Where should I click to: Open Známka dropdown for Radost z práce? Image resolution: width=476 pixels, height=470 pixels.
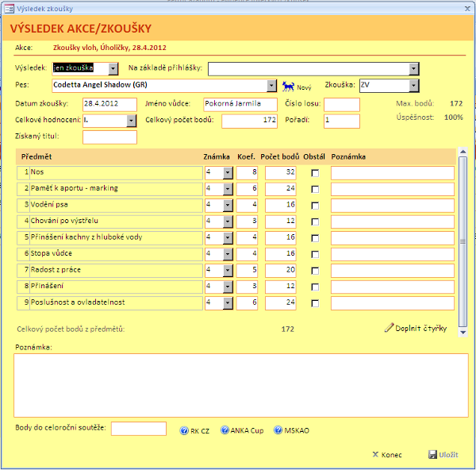click(228, 271)
